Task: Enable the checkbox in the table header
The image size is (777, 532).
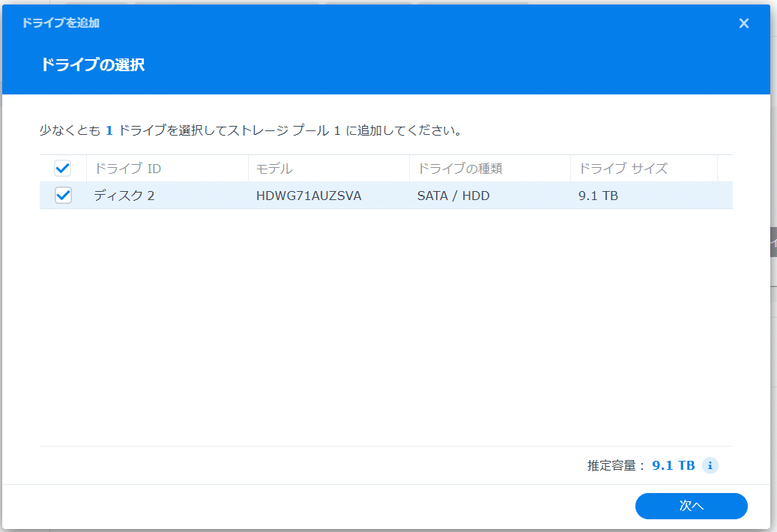Action: coord(63,168)
